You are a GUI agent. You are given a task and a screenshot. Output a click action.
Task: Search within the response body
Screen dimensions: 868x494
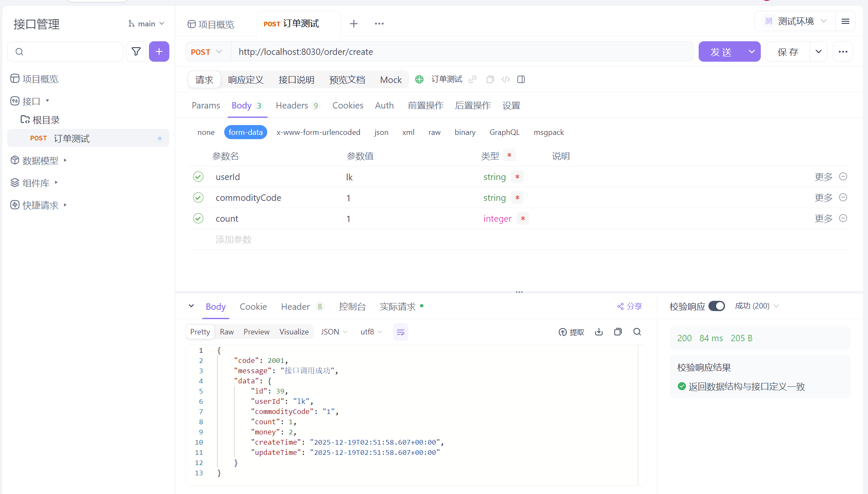(637, 332)
